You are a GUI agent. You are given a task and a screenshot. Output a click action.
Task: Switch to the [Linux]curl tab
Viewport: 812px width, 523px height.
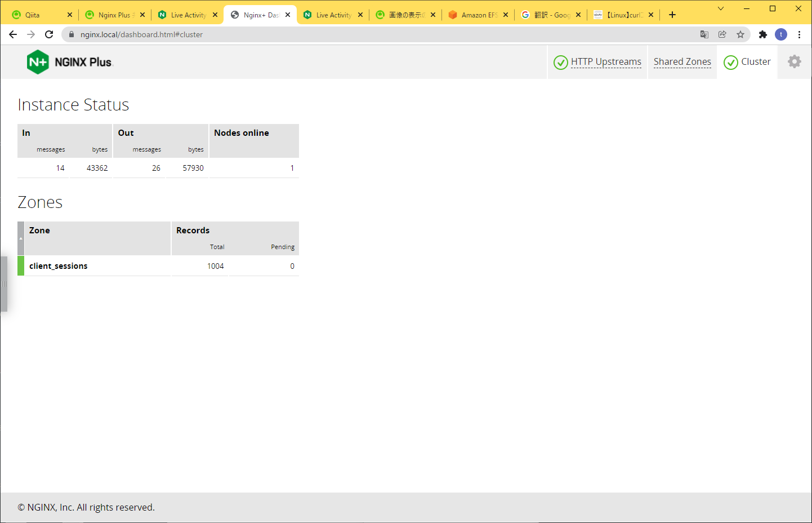pos(623,15)
